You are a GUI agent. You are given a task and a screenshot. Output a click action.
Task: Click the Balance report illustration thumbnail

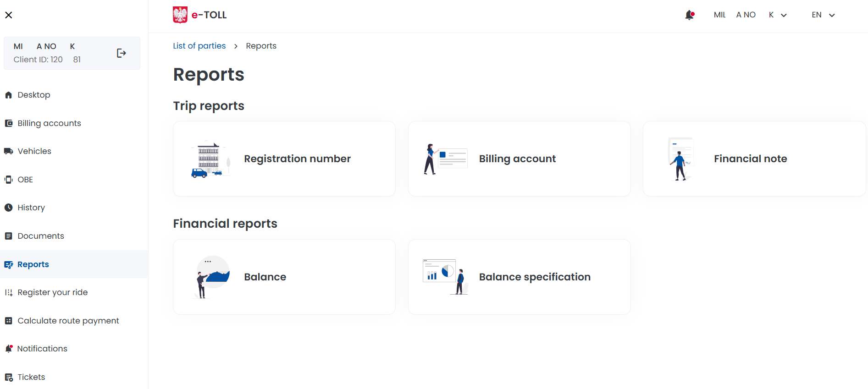(211, 277)
